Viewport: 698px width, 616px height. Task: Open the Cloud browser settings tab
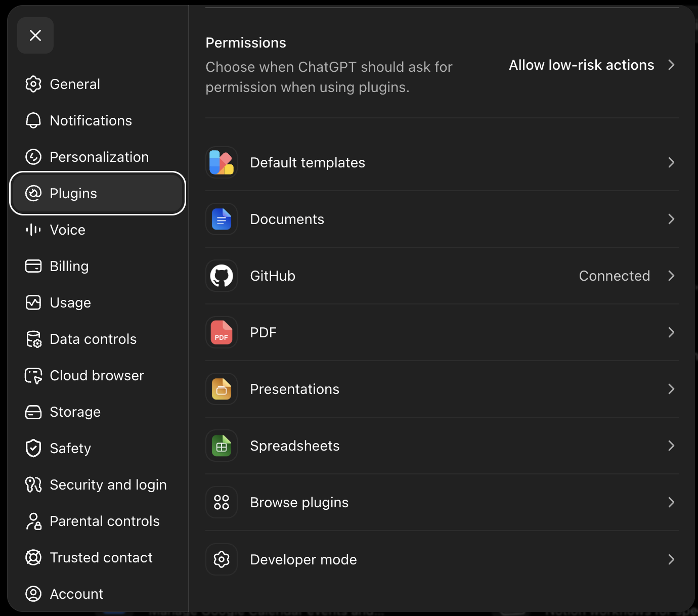point(98,375)
